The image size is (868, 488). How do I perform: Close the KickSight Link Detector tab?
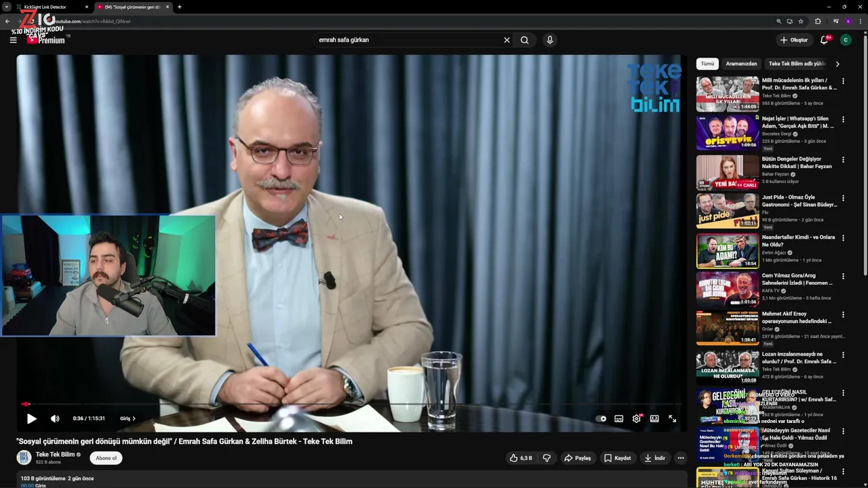pos(86,7)
